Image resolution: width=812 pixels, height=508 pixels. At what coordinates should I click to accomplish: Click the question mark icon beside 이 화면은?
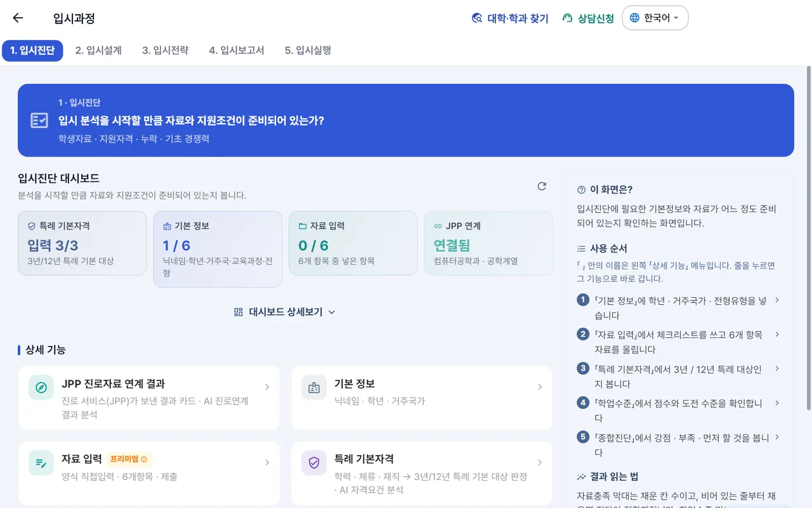pyautogui.click(x=581, y=190)
